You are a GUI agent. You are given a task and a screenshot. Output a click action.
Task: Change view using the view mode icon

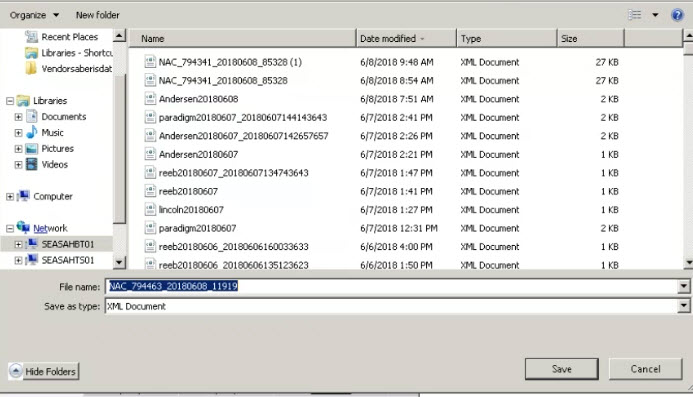(635, 15)
